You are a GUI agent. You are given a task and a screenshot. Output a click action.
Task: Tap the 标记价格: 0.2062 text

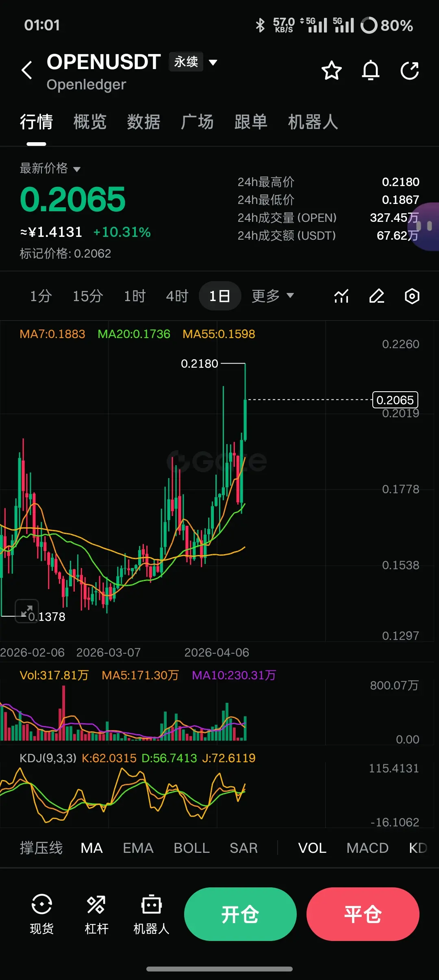click(x=65, y=254)
